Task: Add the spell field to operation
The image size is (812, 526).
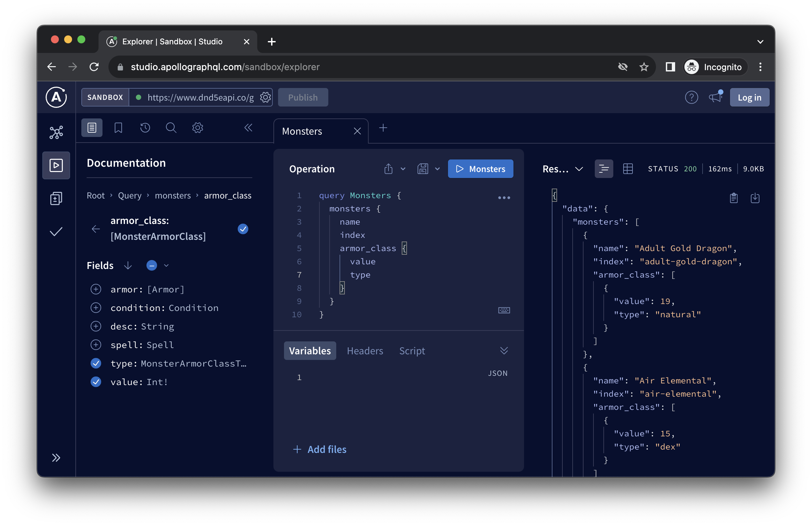Action: (x=96, y=345)
